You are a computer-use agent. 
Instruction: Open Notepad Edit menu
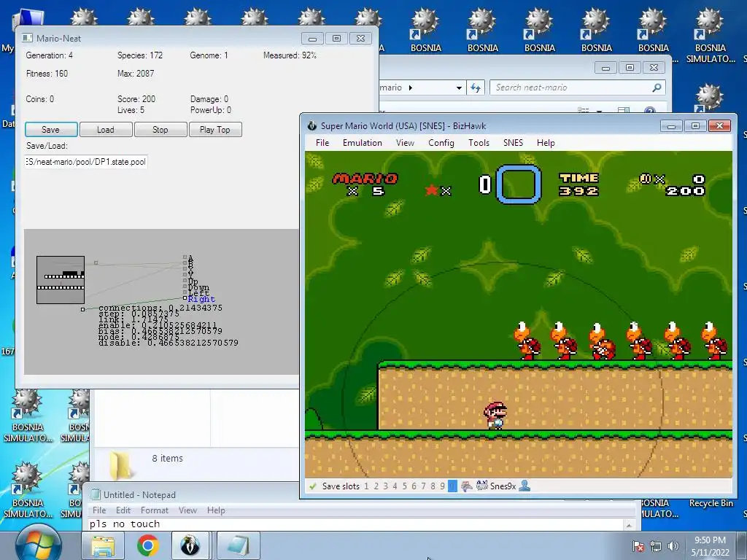click(123, 510)
